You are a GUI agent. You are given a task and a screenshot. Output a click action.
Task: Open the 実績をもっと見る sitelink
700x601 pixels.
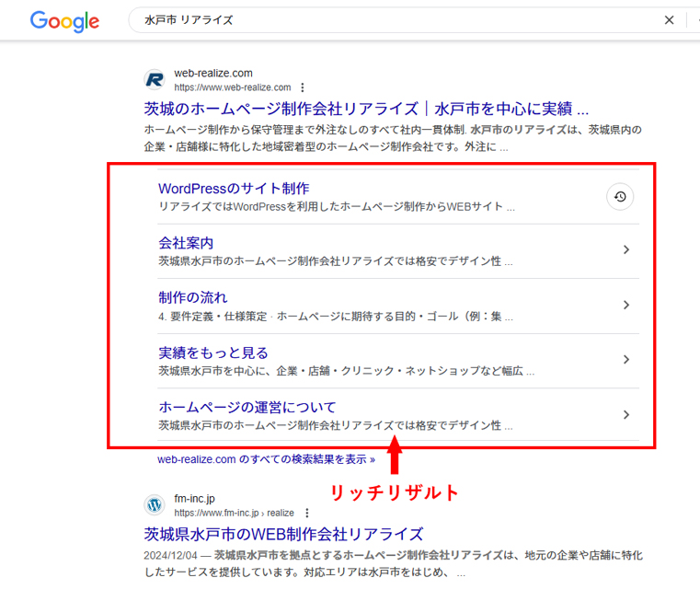click(x=213, y=353)
